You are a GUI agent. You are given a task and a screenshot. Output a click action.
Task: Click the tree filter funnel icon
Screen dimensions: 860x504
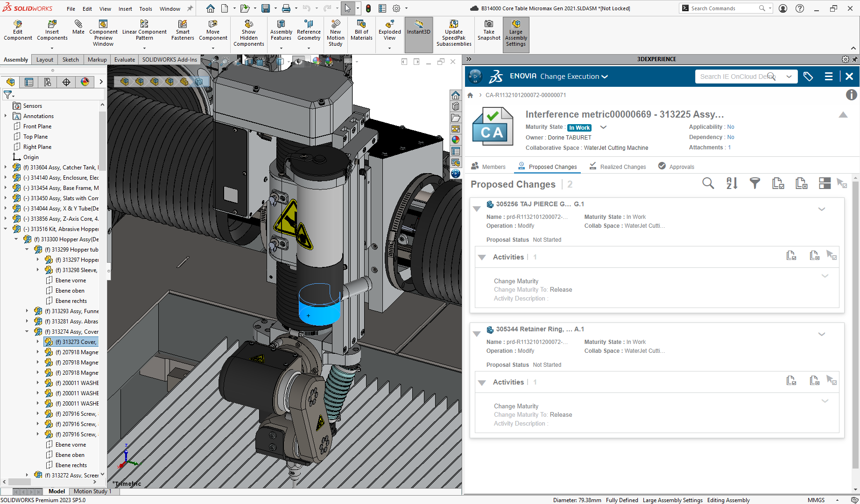(8, 95)
